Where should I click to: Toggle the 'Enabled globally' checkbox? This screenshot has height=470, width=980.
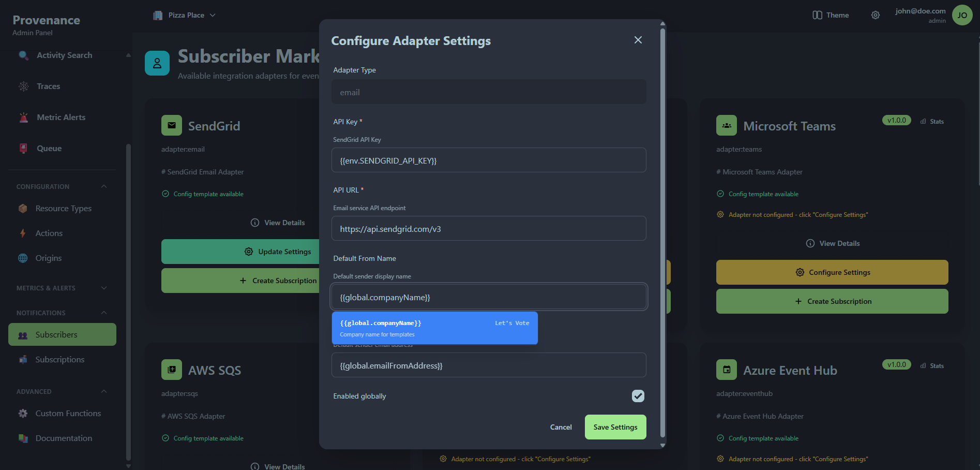pyautogui.click(x=638, y=396)
